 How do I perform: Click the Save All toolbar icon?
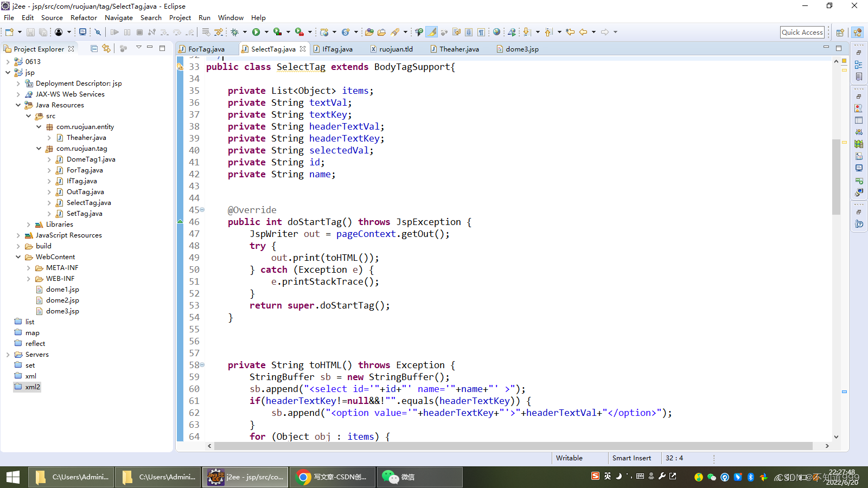point(42,32)
